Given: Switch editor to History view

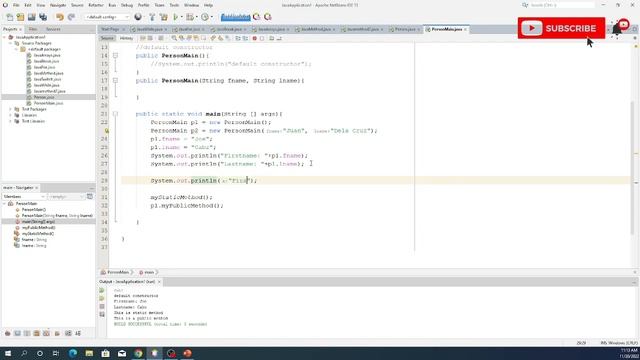Looking at the screenshot, I should pyautogui.click(x=126, y=38).
